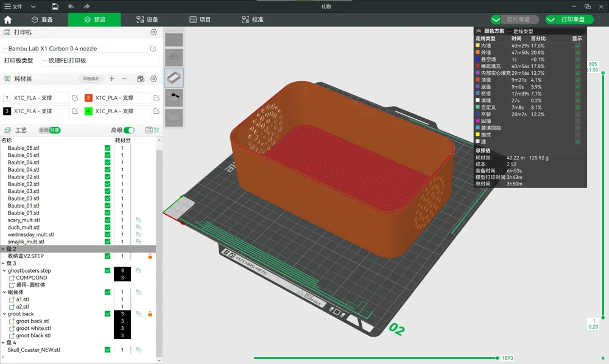Image resolution: width=609 pixels, height=364 pixels.
Task: Uncheck the printable box for scary_mult.stl
Action: pos(108,220)
